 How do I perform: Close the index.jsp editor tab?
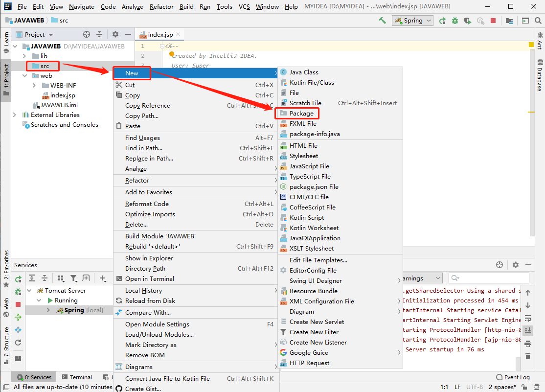(x=178, y=34)
